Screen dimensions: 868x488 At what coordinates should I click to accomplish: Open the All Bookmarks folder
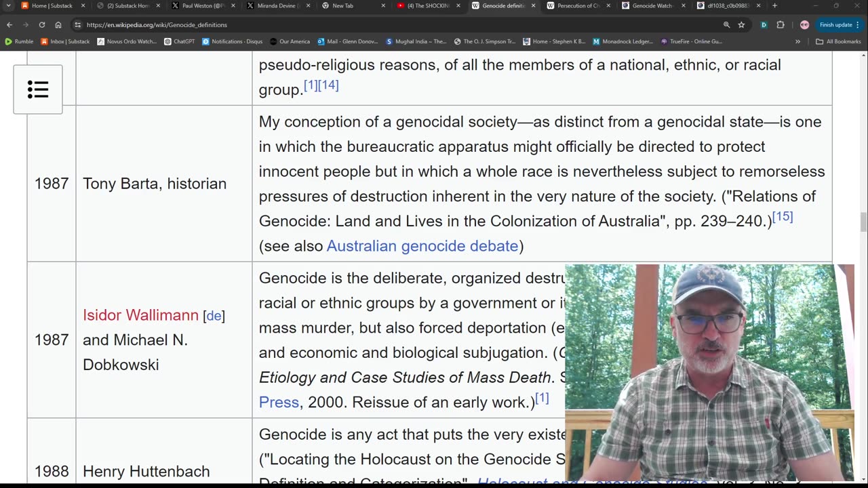point(838,41)
